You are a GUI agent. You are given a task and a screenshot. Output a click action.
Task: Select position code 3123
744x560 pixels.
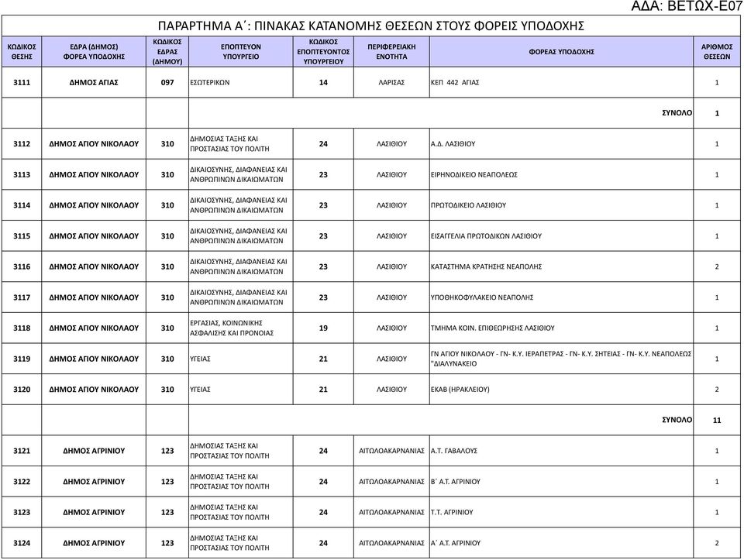point(22,513)
